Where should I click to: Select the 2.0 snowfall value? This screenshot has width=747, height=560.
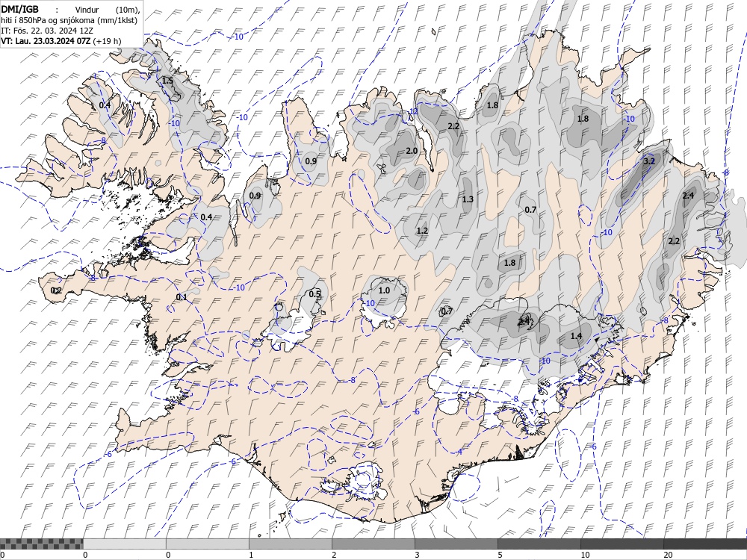point(412,151)
